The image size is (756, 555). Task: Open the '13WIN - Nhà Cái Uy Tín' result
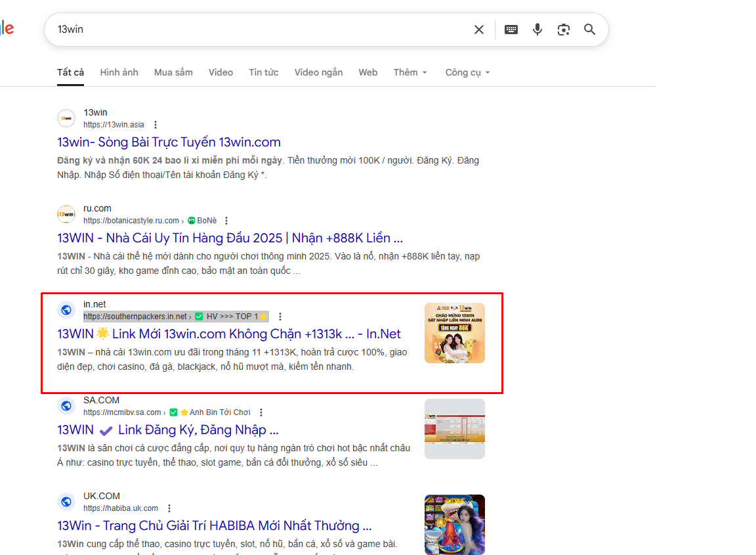click(230, 238)
